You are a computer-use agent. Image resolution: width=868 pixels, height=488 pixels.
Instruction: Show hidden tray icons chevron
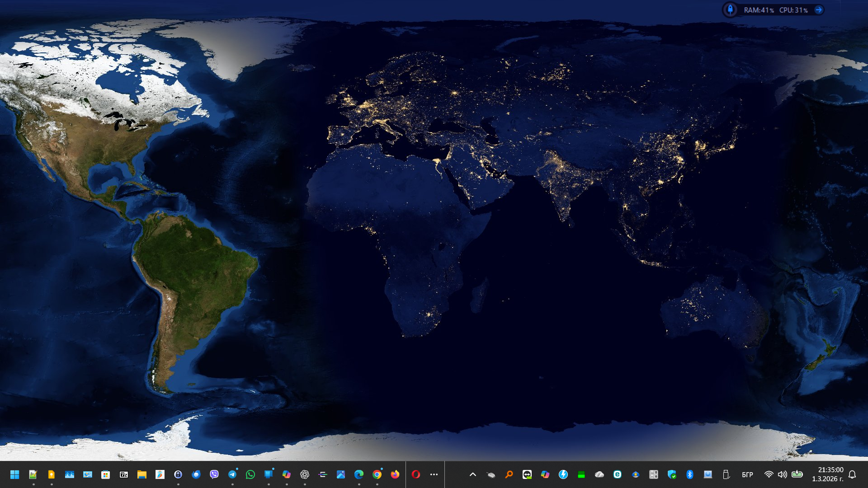pos(473,474)
